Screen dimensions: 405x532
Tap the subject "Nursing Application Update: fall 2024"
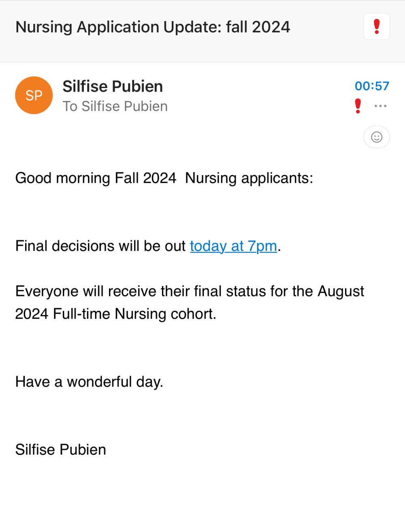pyautogui.click(x=153, y=27)
